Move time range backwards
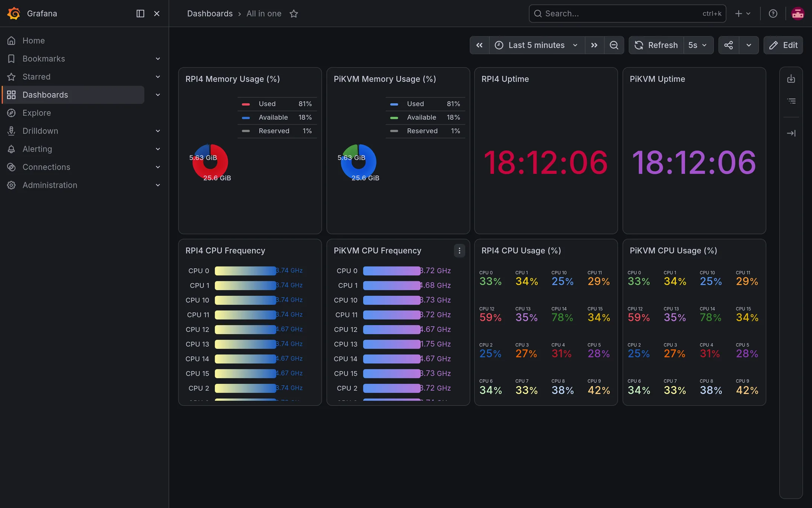This screenshot has height=508, width=812. coord(479,45)
